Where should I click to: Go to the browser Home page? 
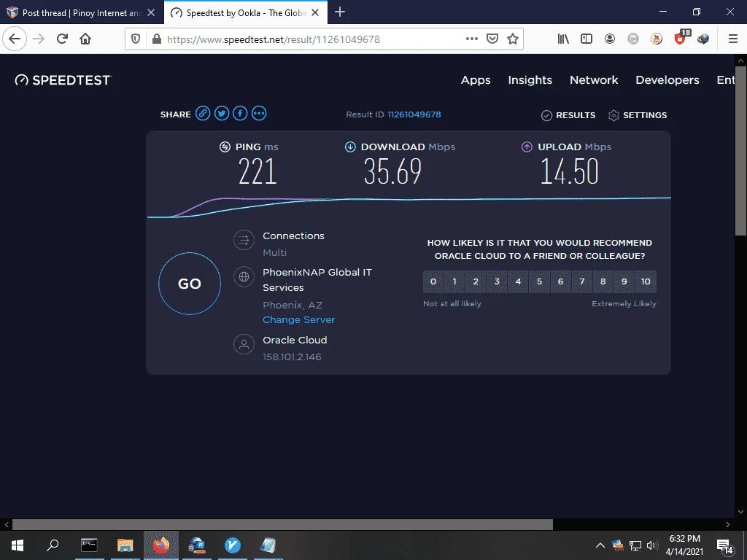tap(85, 39)
